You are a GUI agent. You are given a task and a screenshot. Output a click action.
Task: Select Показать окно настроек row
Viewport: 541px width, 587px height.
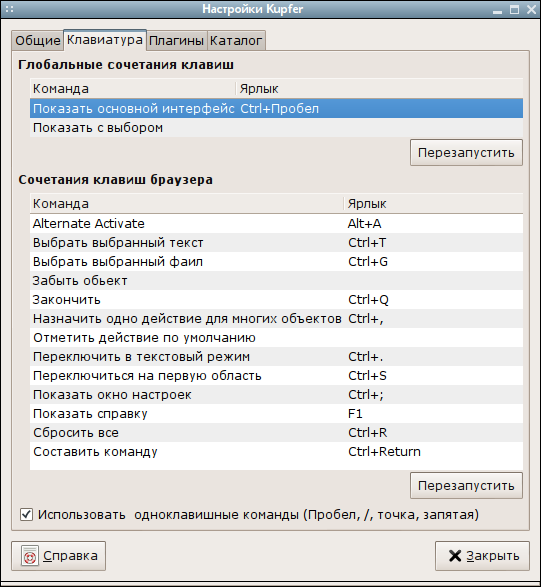coord(276,395)
